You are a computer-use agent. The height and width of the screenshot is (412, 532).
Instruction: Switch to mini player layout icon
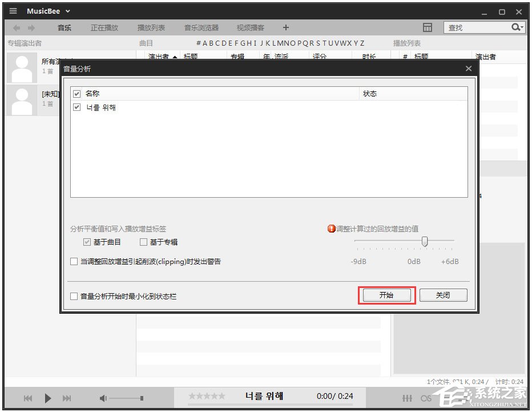click(x=428, y=27)
